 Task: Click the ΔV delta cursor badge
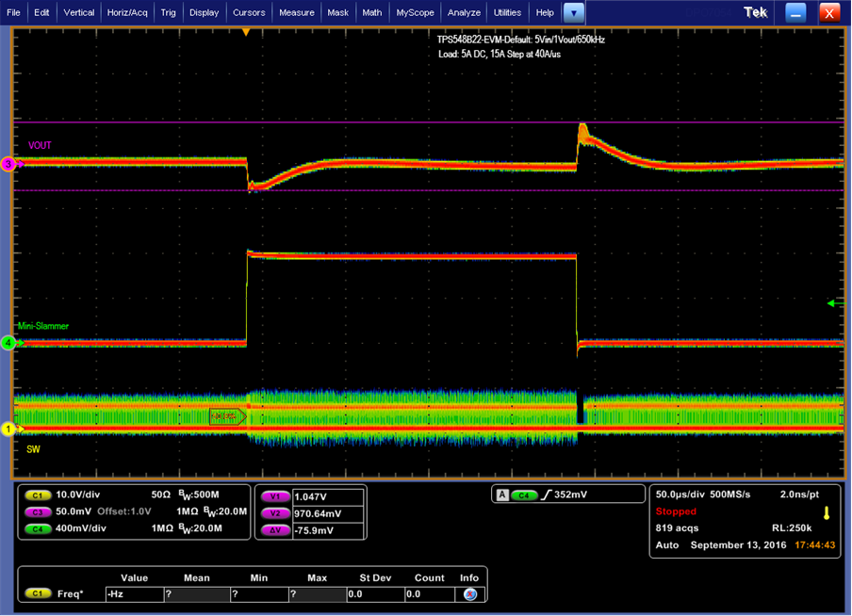click(276, 528)
